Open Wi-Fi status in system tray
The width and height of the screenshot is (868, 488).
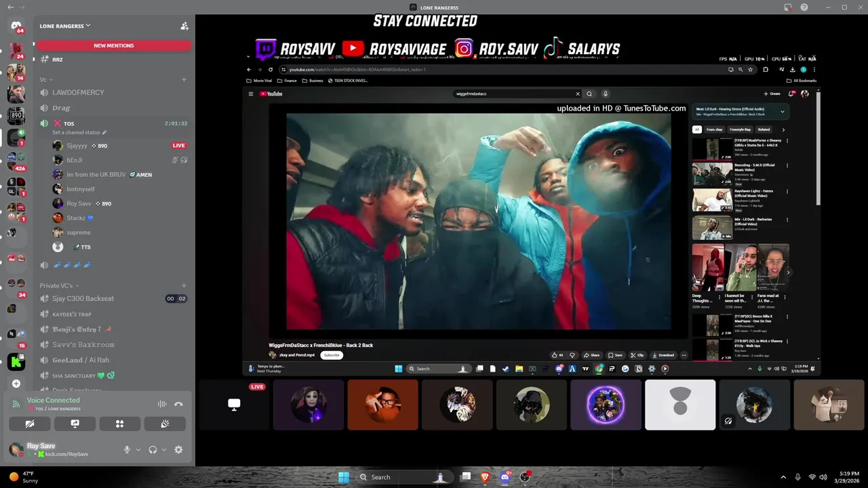812,477
